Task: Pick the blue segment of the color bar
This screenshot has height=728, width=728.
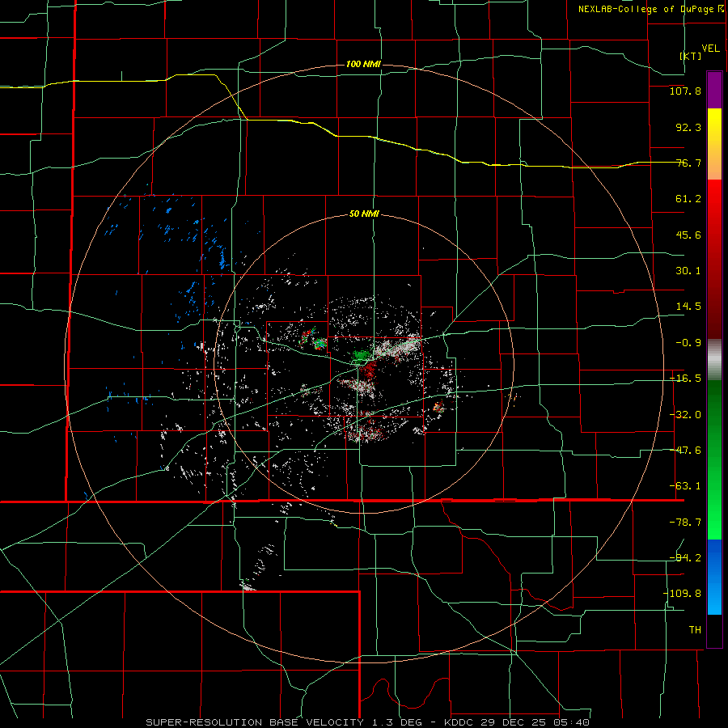Action: (x=714, y=577)
